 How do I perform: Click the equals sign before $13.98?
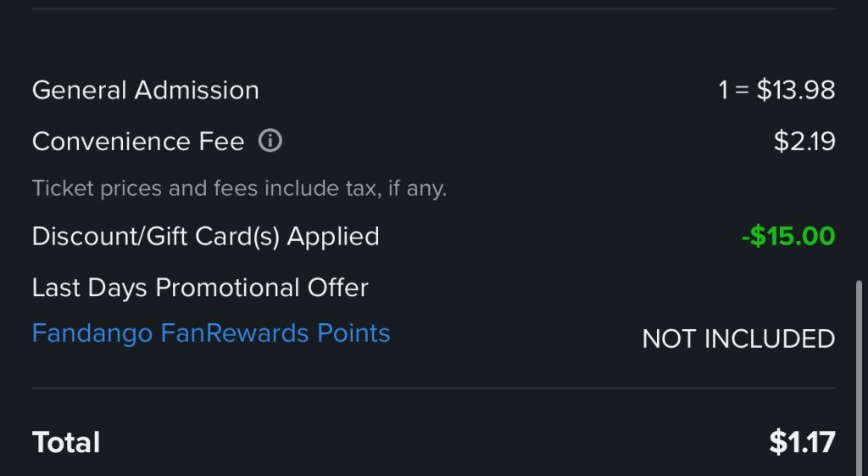point(742,90)
